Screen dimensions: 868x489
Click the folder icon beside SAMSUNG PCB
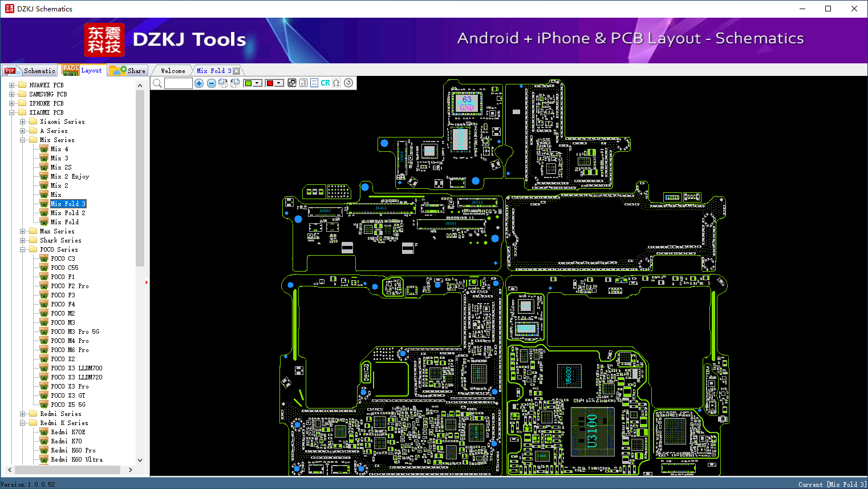tap(22, 94)
